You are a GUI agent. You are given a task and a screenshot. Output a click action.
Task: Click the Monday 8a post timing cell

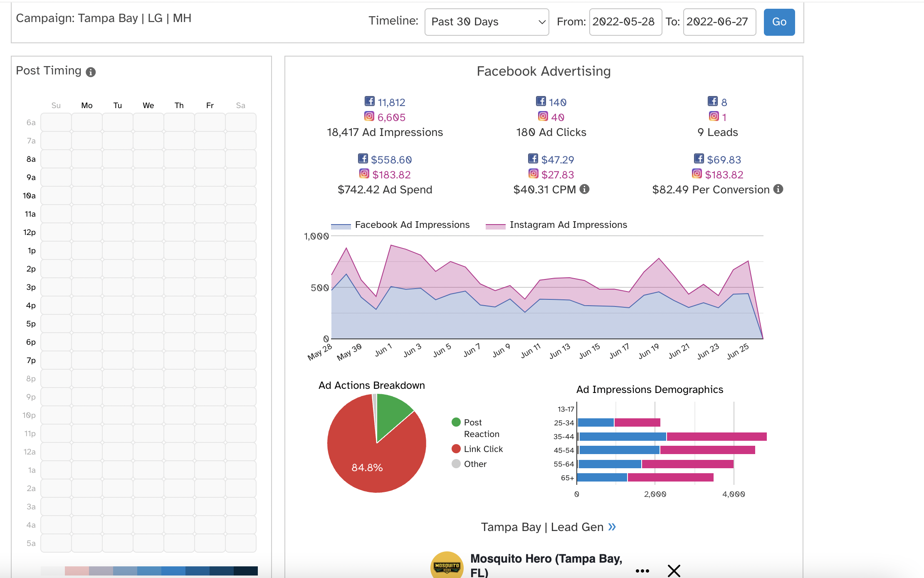tap(87, 159)
